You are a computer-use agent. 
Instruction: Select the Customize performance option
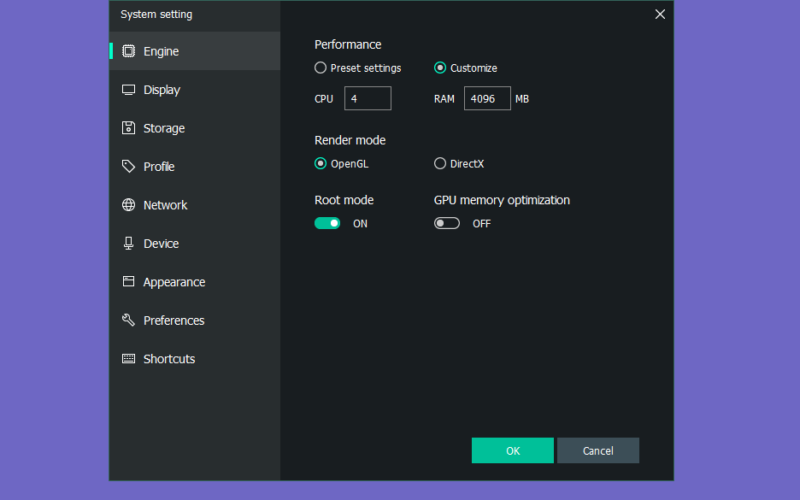440,68
